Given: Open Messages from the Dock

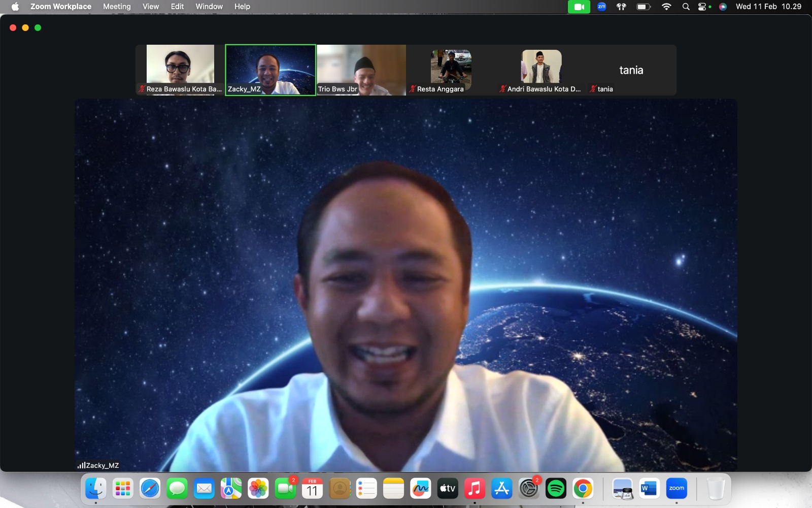Looking at the screenshot, I should (x=177, y=489).
